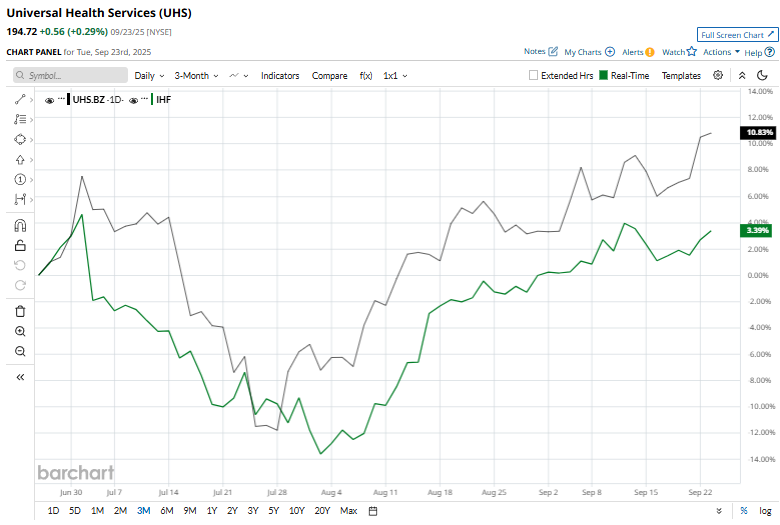Delete drawings with the trash icon

point(20,312)
